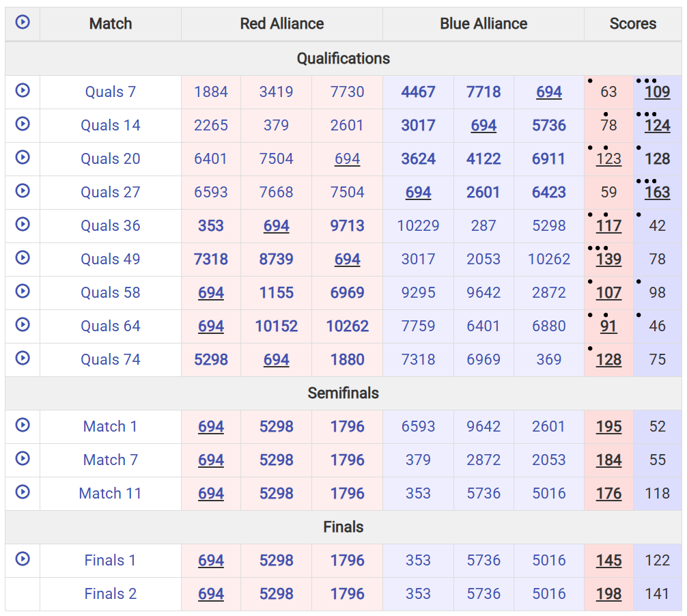Play the Finals 1 match video

click(x=23, y=559)
